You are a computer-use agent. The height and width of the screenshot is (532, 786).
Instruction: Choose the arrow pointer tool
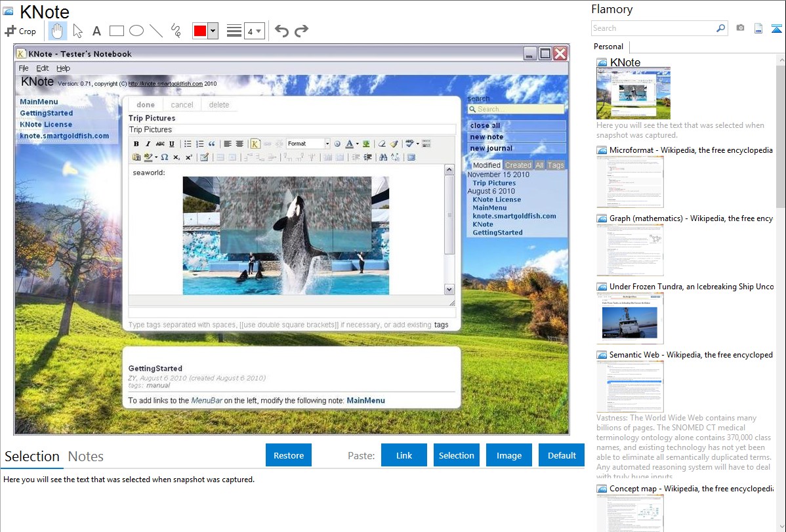(x=77, y=31)
